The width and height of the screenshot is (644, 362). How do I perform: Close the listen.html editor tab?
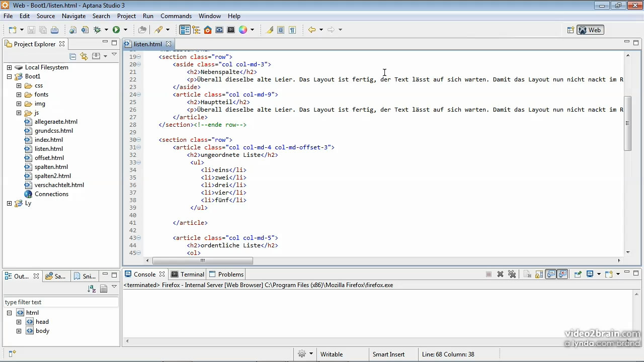tap(169, 44)
